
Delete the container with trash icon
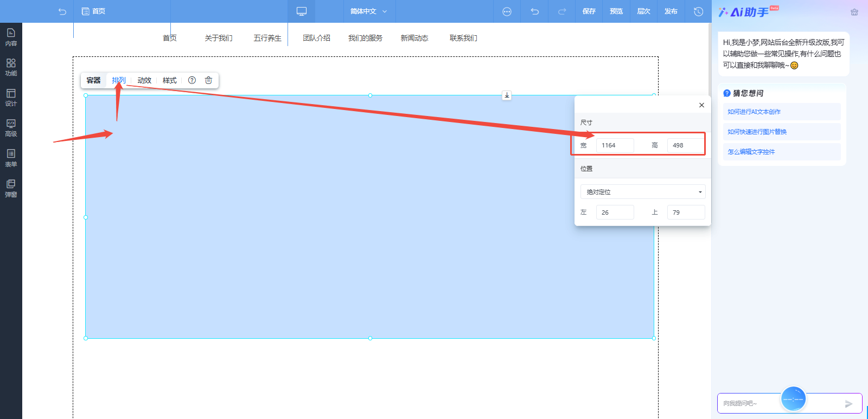208,80
